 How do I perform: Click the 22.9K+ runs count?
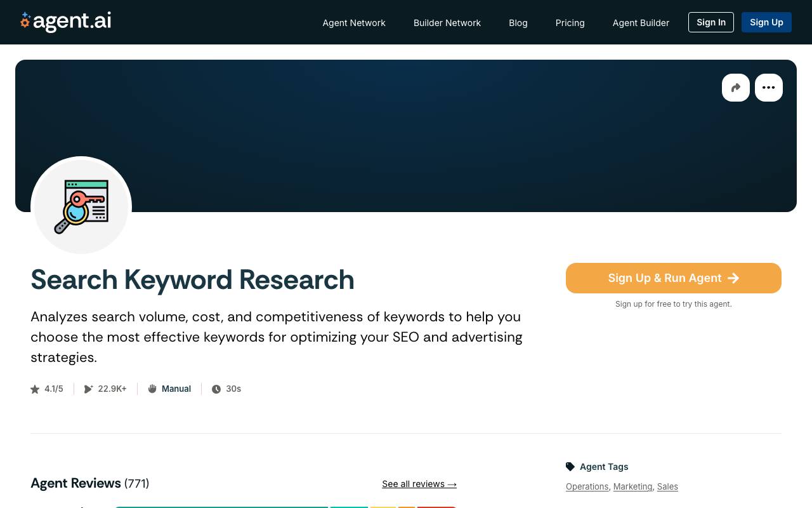(x=112, y=389)
